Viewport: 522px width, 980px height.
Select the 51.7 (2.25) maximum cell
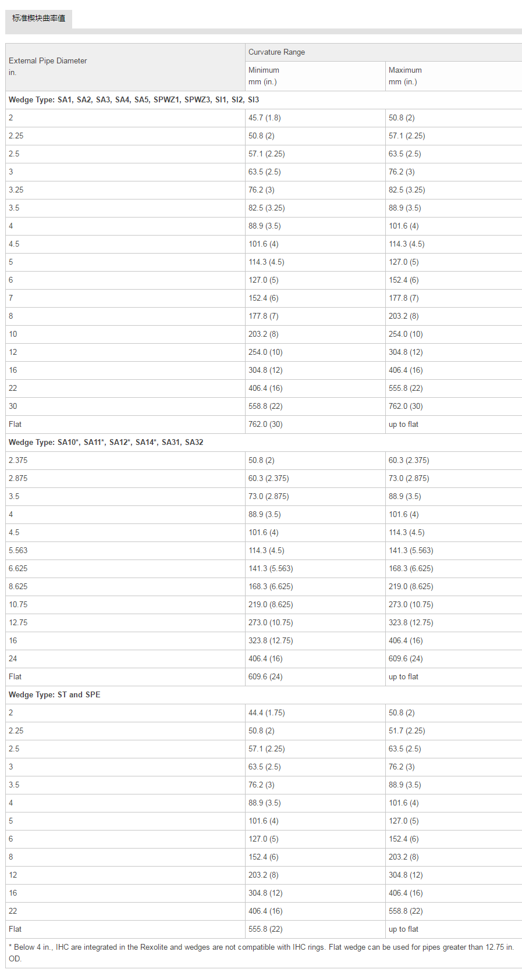(x=407, y=730)
